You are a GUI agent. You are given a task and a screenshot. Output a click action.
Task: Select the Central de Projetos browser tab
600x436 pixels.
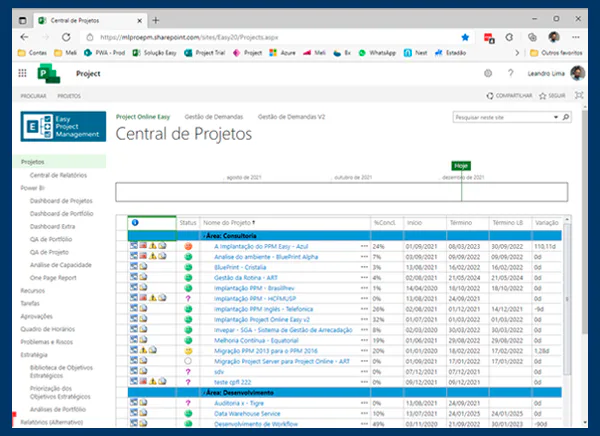pyautogui.click(x=90, y=20)
